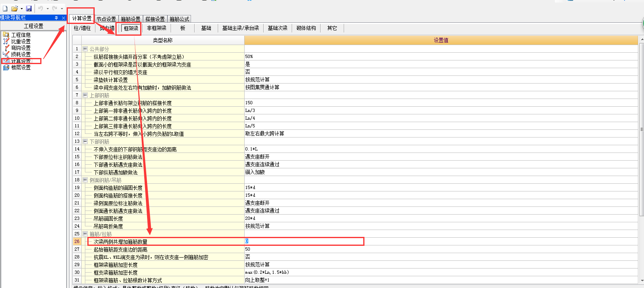Click the 框架梁箍筋加密长度 row name
This screenshot has width=644, height=288.
pos(115,265)
